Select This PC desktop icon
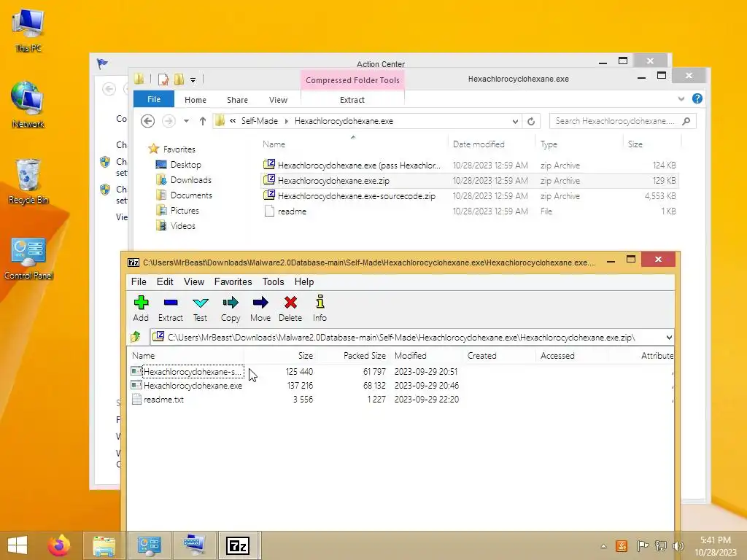Screen dimensions: 747x560 (x=28, y=29)
